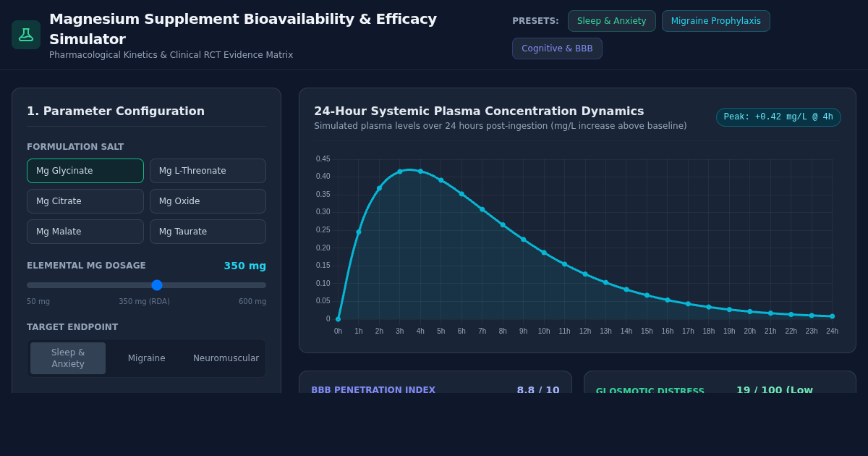Click the 24h data point on curve
The height and width of the screenshot is (456, 868).
point(833,316)
